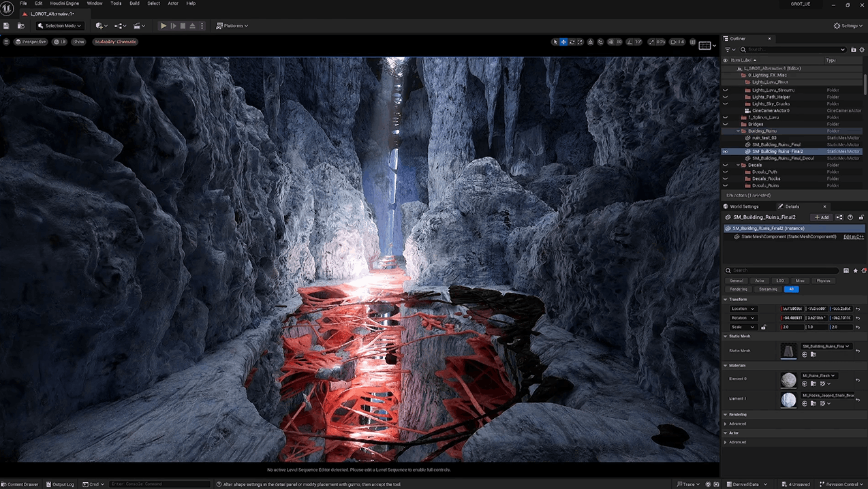The height and width of the screenshot is (489, 868).
Task: Switch to the World Settings tab
Action: 743,206
